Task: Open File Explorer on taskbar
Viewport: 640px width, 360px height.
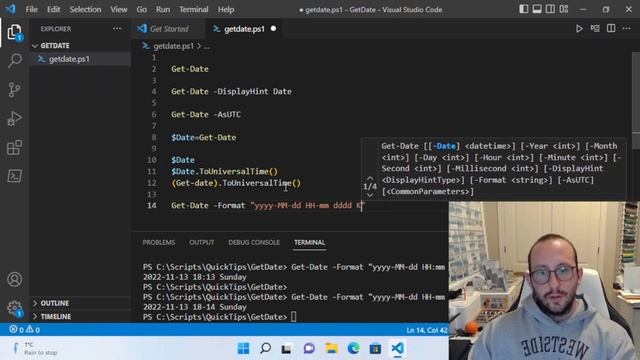Action: coord(331,348)
